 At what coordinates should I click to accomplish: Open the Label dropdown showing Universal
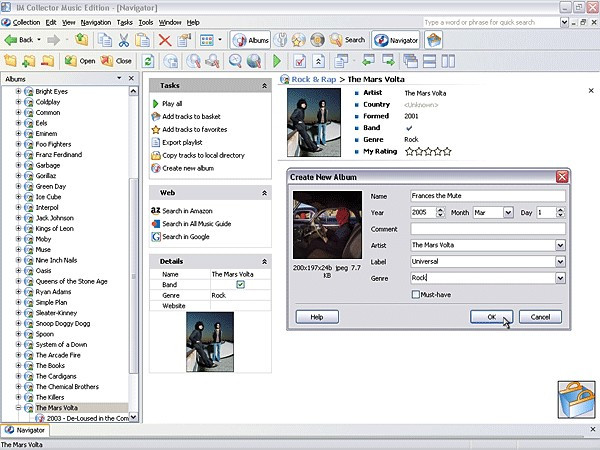pos(560,261)
